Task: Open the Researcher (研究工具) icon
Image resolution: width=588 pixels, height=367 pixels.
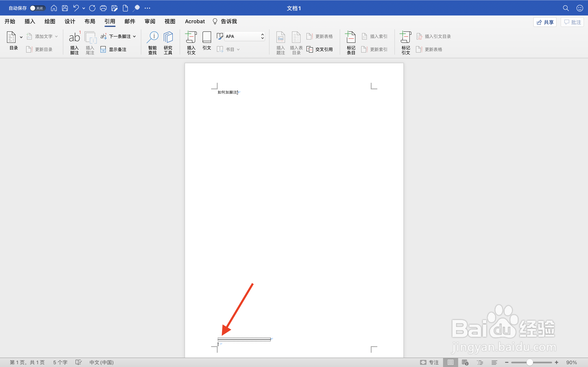Action: (x=168, y=38)
